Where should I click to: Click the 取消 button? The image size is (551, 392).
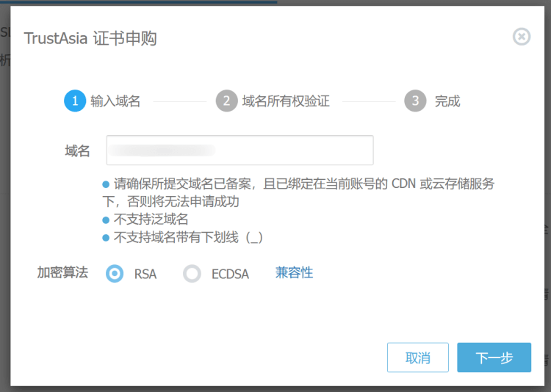click(418, 357)
